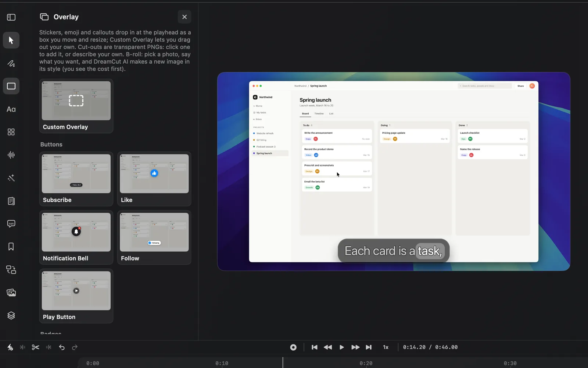Open the magic wand effects tool
The image size is (588, 368).
click(x=11, y=178)
